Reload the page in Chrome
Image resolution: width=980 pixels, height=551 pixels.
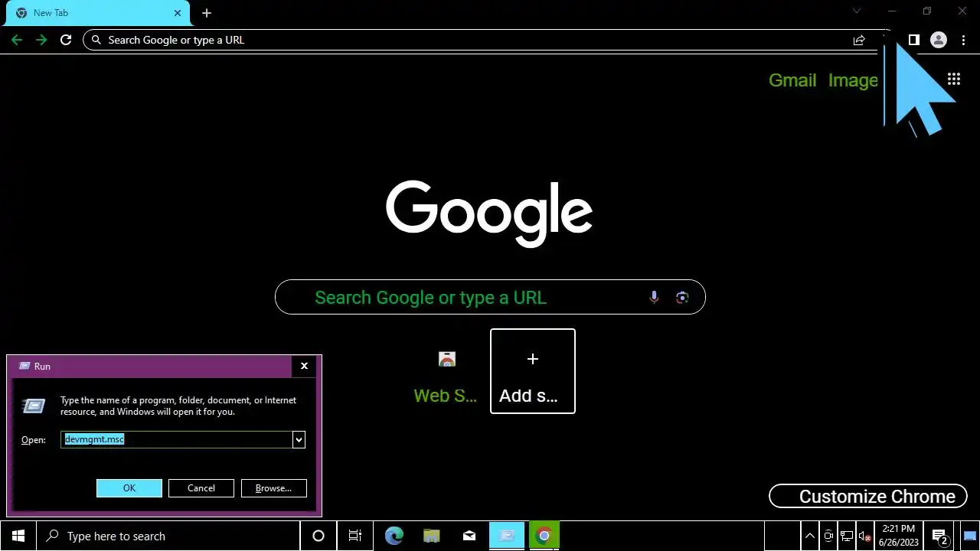point(66,40)
